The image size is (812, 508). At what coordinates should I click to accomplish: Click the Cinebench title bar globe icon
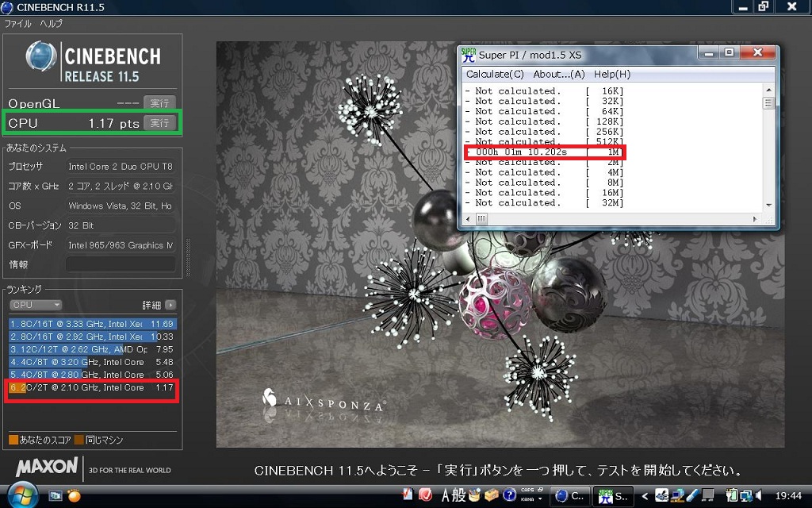[x=7, y=6]
